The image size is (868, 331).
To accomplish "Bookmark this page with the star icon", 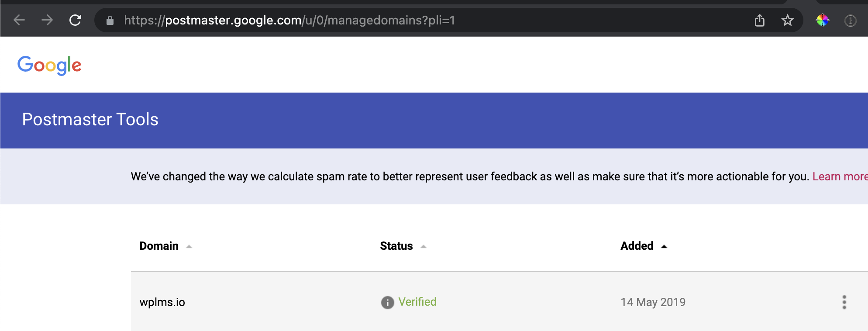I will pyautogui.click(x=788, y=20).
